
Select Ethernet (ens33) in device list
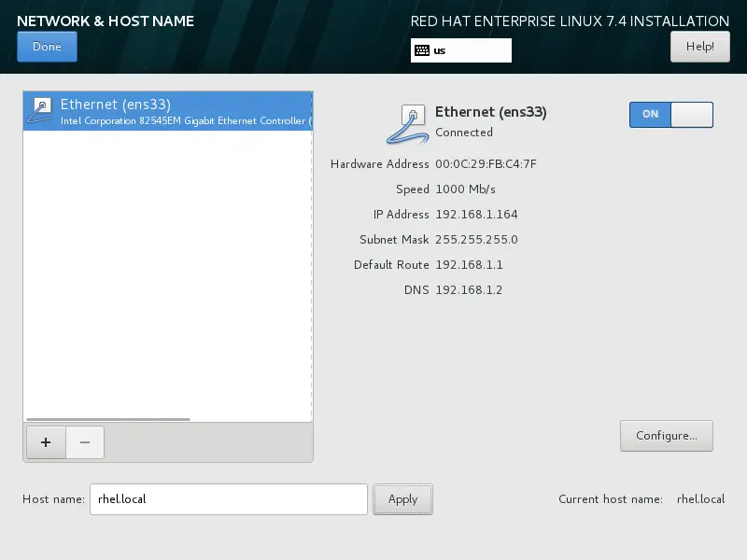pyautogui.click(x=168, y=111)
